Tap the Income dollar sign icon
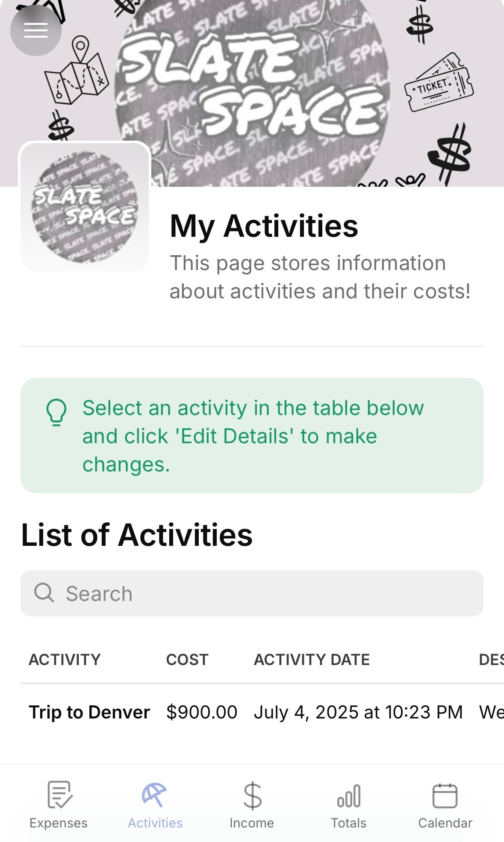 click(252, 795)
